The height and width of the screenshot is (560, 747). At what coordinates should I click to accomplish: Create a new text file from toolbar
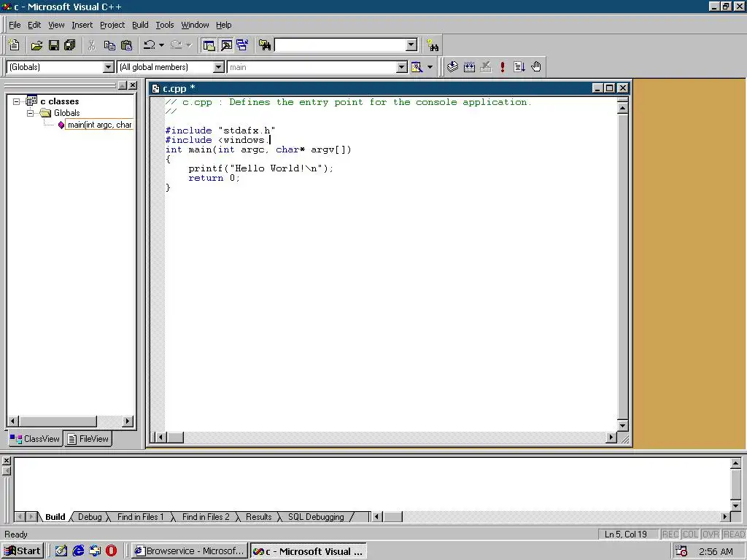pos(15,45)
